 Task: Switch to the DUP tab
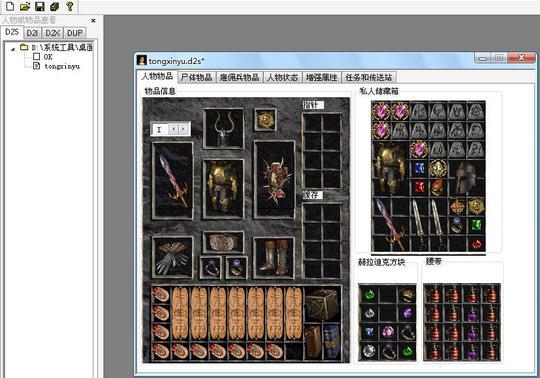click(x=75, y=33)
